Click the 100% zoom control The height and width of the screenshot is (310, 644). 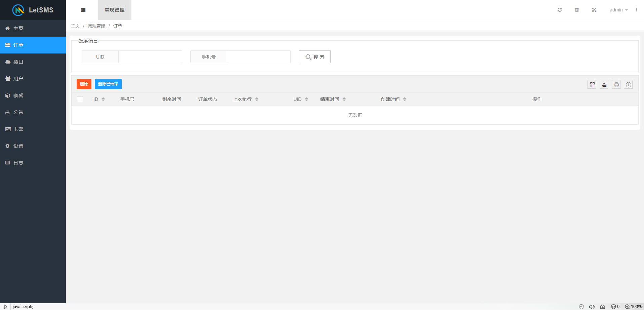point(633,307)
